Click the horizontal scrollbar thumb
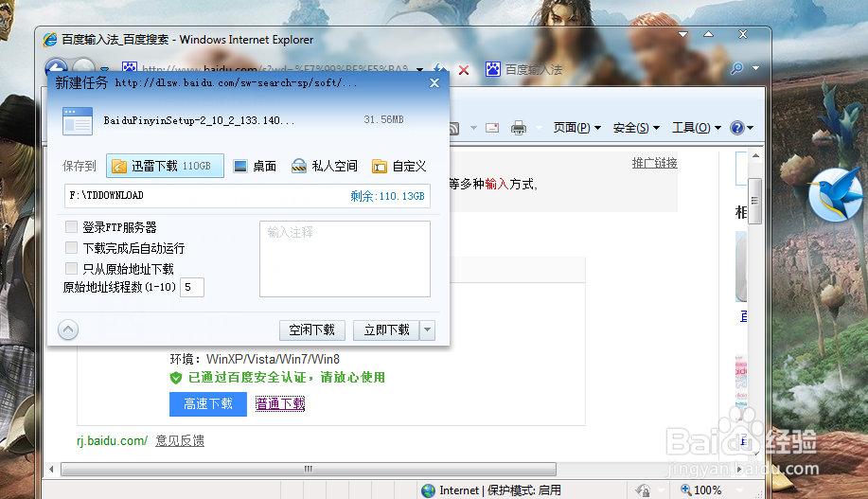The width and height of the screenshot is (868, 499). (x=309, y=469)
